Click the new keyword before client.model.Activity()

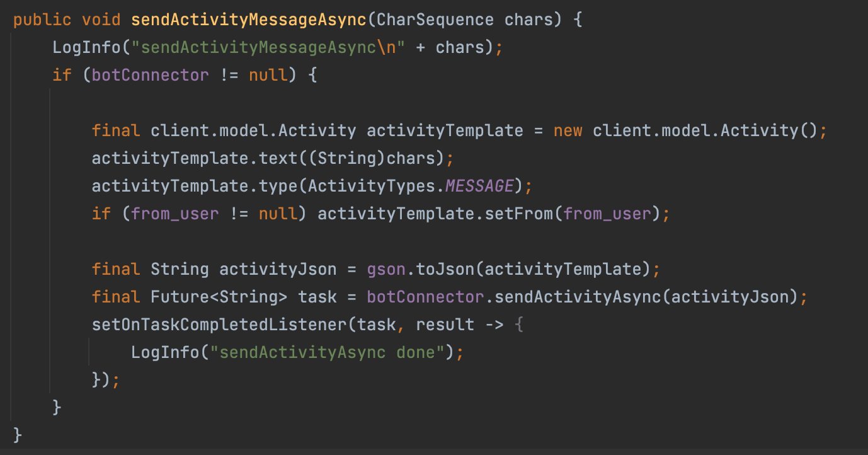[x=568, y=130]
